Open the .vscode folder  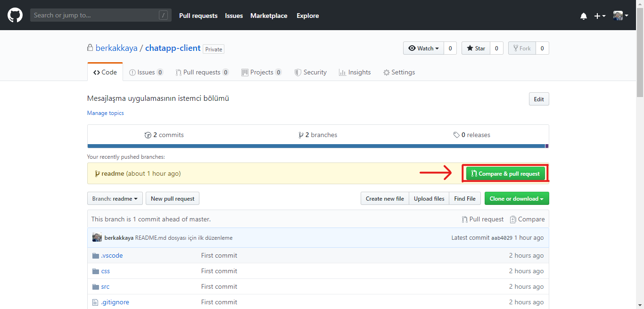pyautogui.click(x=112, y=255)
